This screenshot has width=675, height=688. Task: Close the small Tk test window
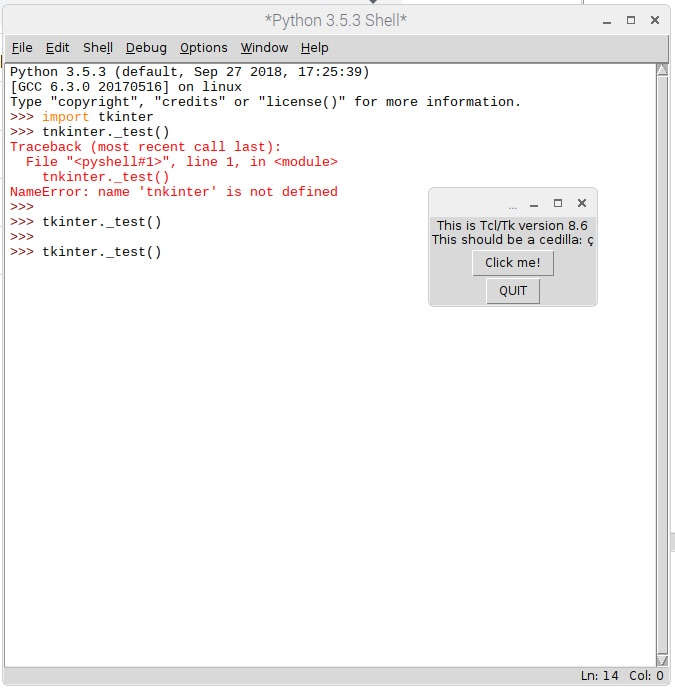582,203
